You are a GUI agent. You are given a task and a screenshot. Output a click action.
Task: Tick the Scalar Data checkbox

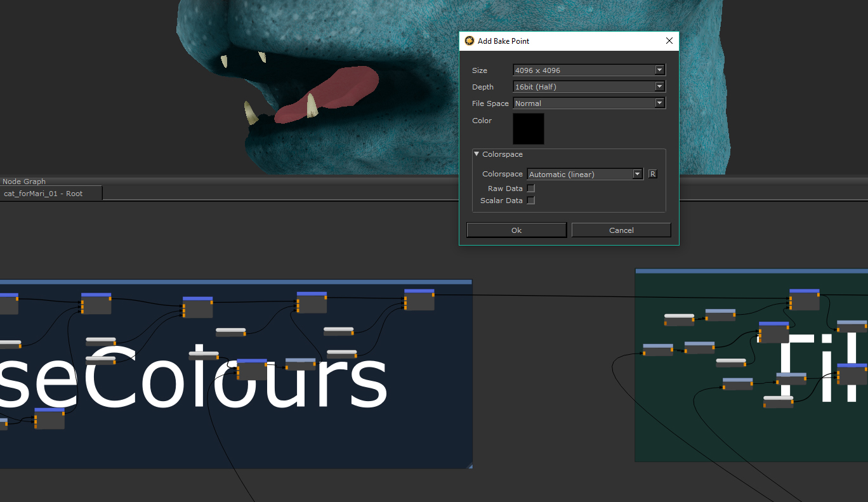click(531, 201)
